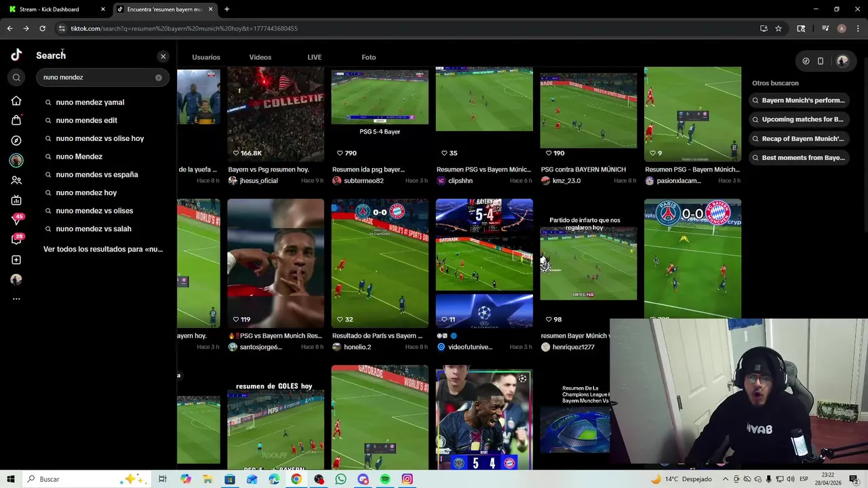Viewport: 868px width, 488px height.
Task: Open uploader profile 'jhesus_oficial'
Action: click(x=258, y=181)
